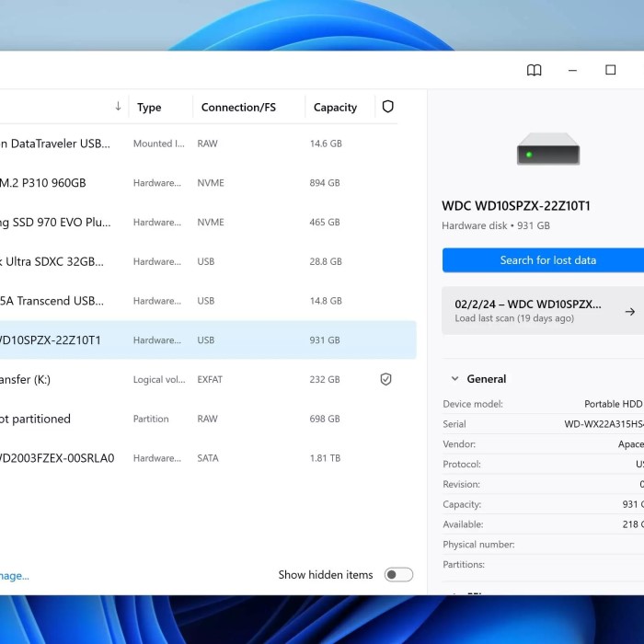Click the Partitions field label
This screenshot has height=644, width=644.
coord(464,565)
